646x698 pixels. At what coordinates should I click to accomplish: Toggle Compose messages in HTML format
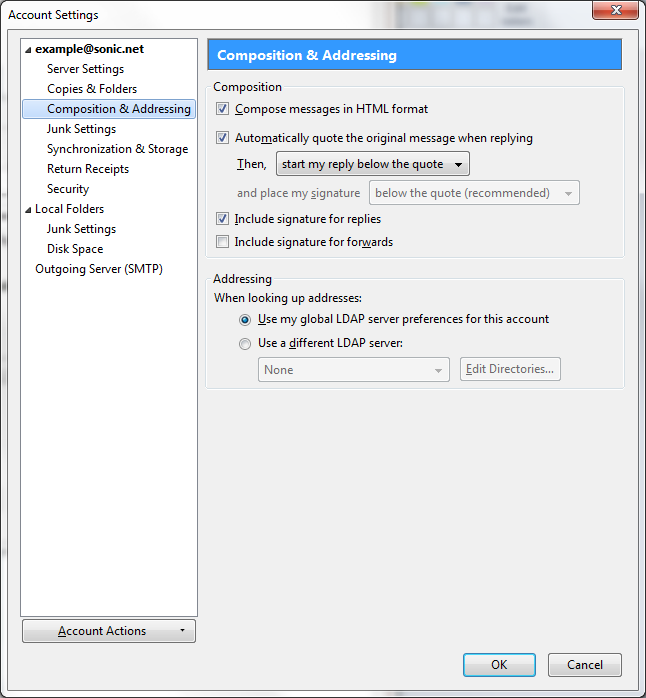(x=222, y=109)
